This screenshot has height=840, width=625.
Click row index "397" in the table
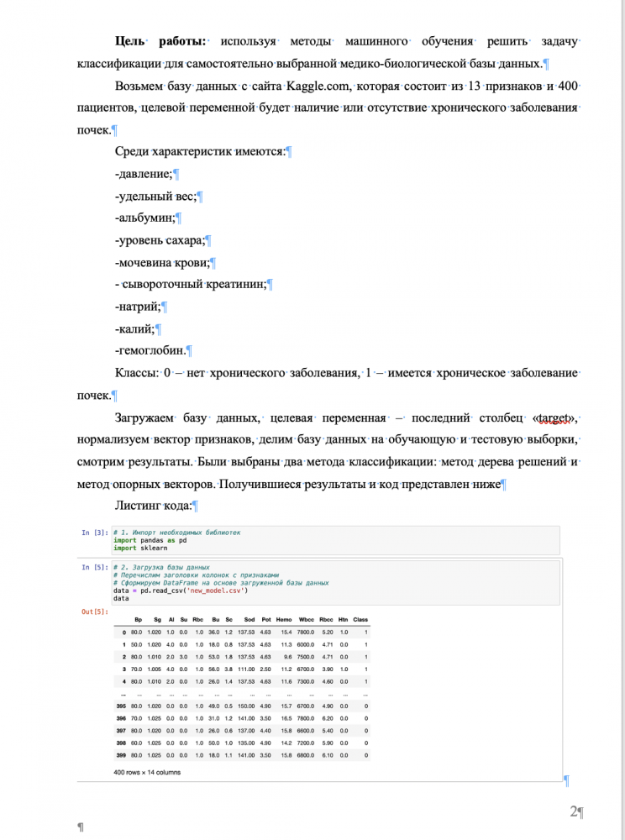(121, 731)
